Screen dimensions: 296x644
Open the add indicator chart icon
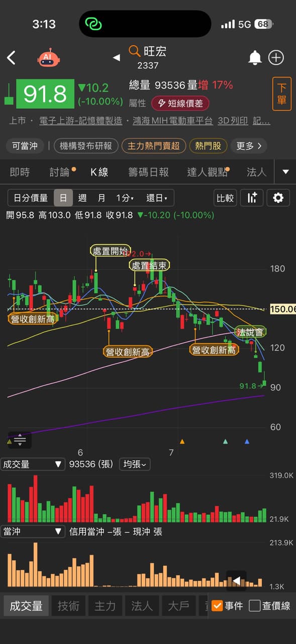(x=252, y=198)
